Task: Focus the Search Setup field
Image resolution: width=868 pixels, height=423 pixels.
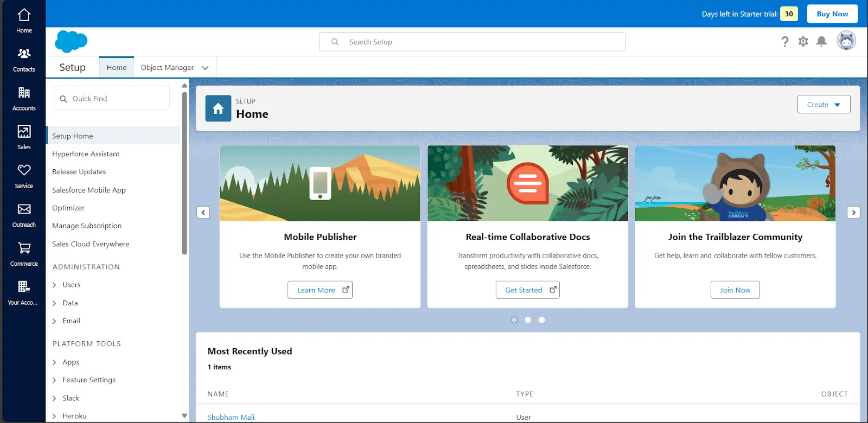Action: tap(472, 42)
